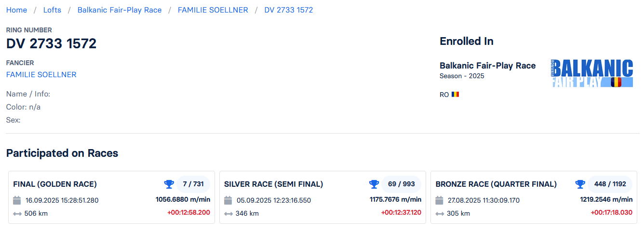The height and width of the screenshot is (234, 644).
Task: Open the FINAL (GOLDEN RACE) title
Action: [55, 184]
